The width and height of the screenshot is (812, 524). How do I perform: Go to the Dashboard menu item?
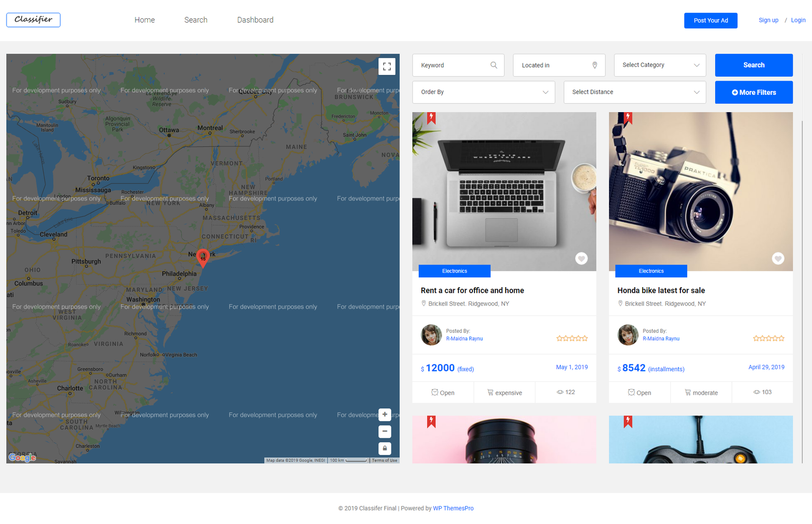pos(255,20)
